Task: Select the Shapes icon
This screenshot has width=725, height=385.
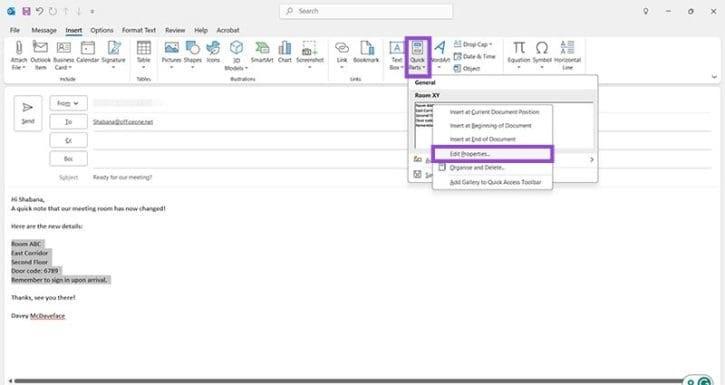Action: click(192, 48)
